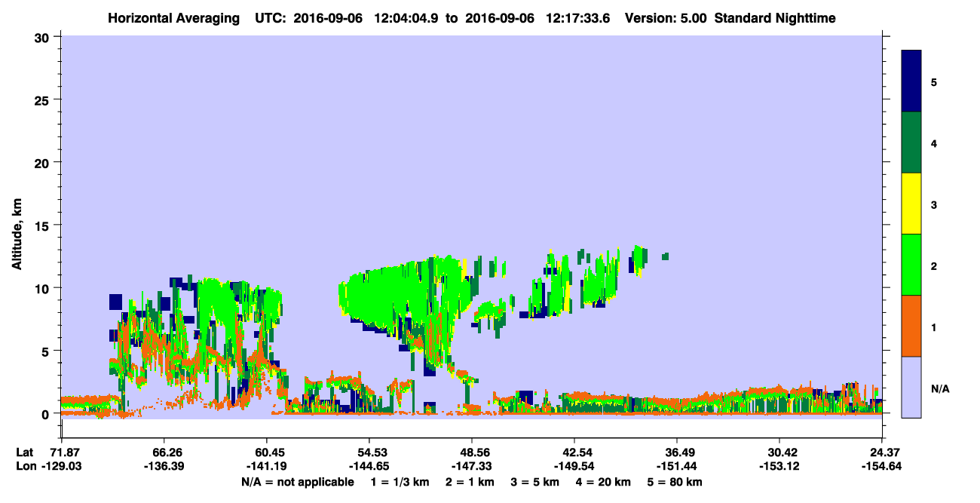Click the y-axis tick label '30'

(x=44, y=37)
